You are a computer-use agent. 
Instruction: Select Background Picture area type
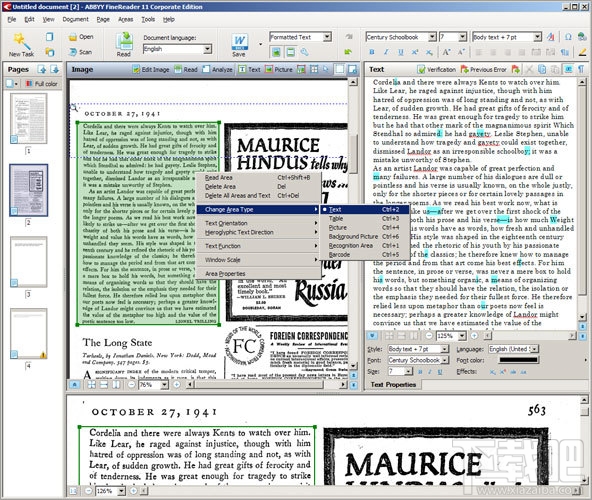365,236
